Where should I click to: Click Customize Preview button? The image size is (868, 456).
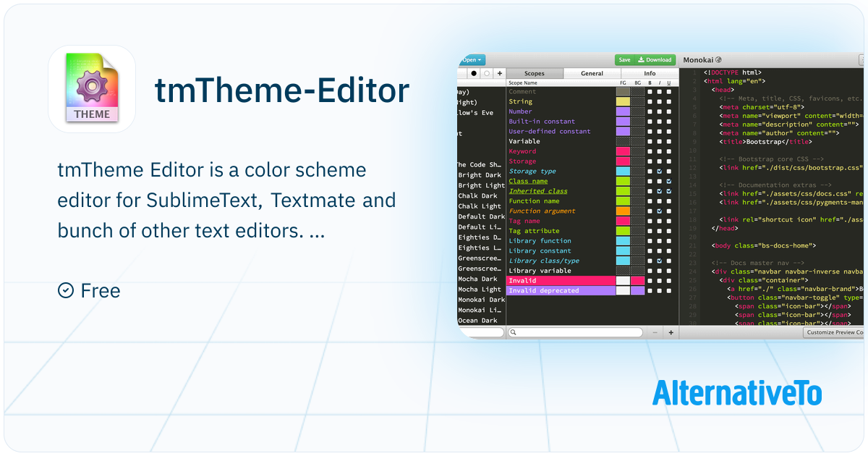point(833,332)
